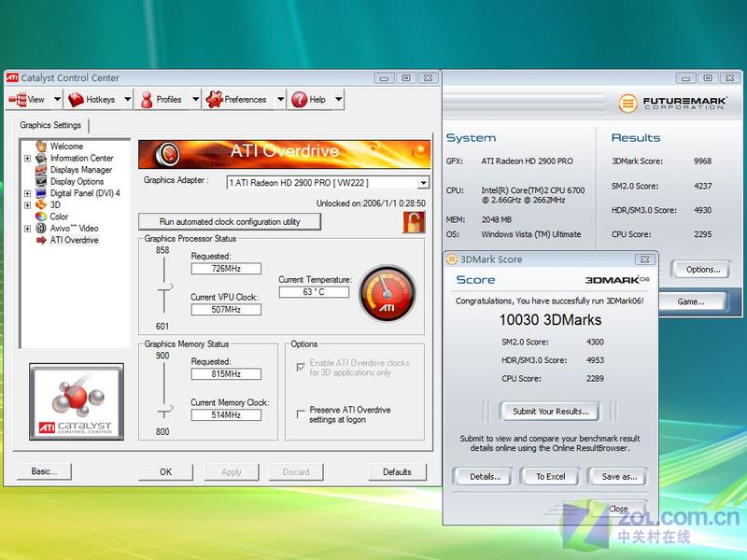Click the ATI Catalyst logo image

tap(77, 401)
